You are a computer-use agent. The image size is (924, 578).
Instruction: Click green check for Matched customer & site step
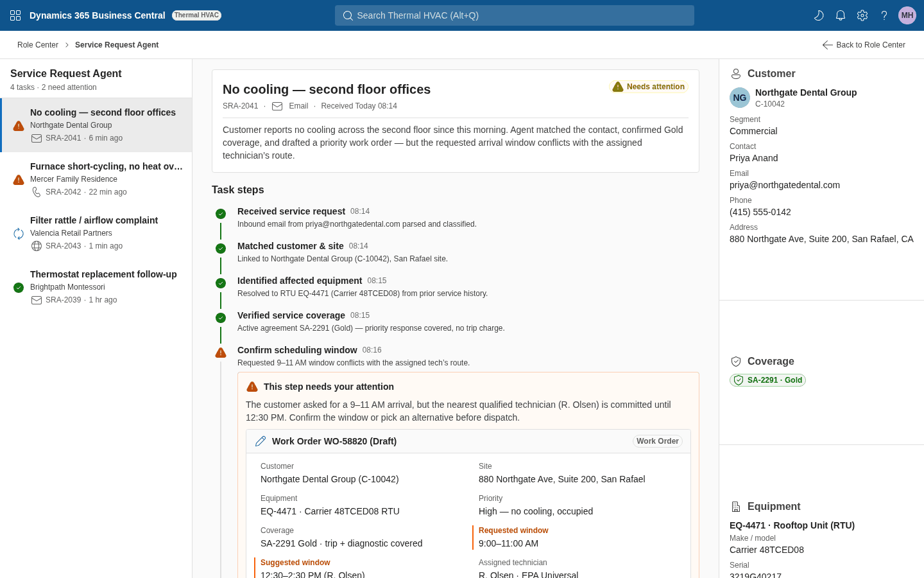click(x=221, y=249)
